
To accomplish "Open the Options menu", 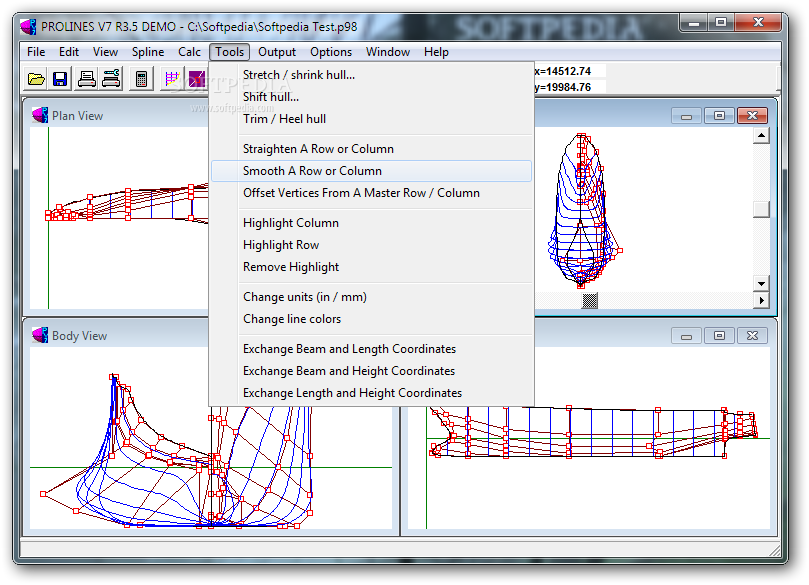I will 331,52.
